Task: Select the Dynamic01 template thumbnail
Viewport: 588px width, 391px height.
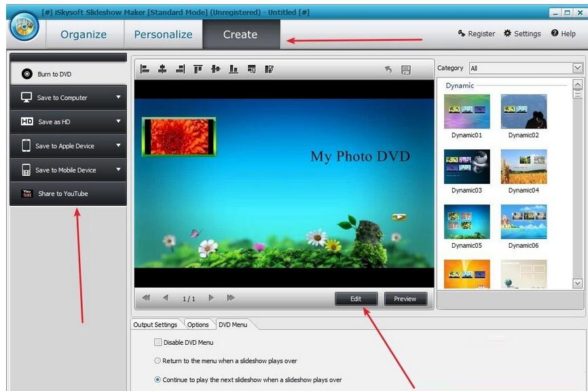Action: point(467,111)
